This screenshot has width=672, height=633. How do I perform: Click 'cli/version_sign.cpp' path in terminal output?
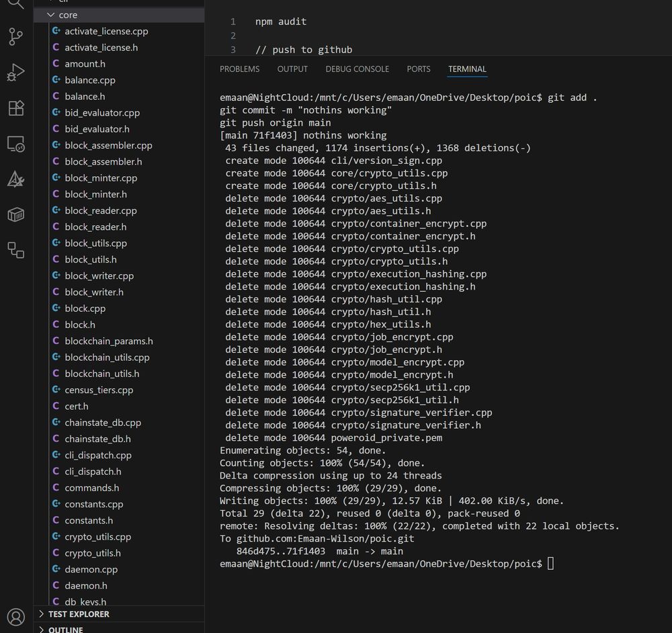(386, 161)
